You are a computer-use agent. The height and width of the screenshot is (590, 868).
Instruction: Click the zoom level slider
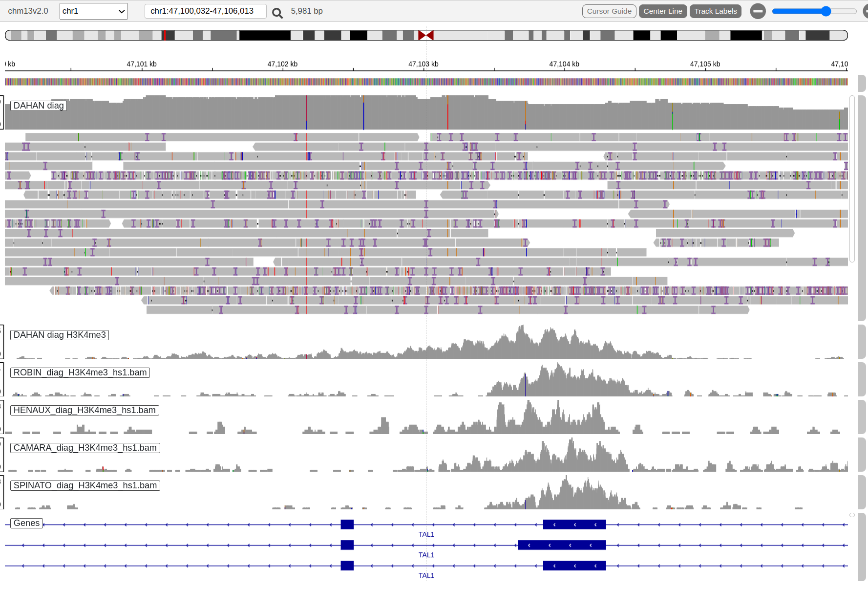pyautogui.click(x=814, y=11)
